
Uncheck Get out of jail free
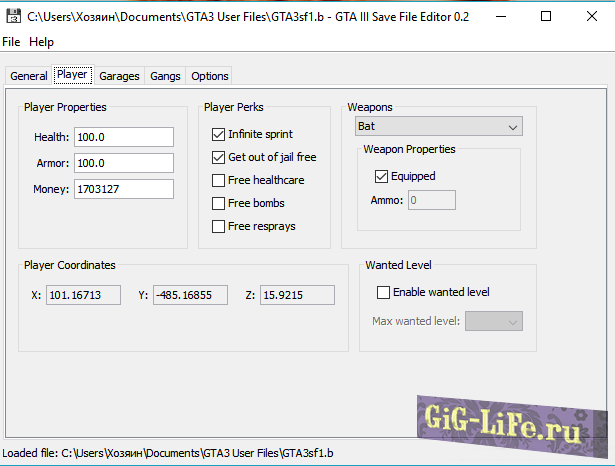[x=219, y=157]
